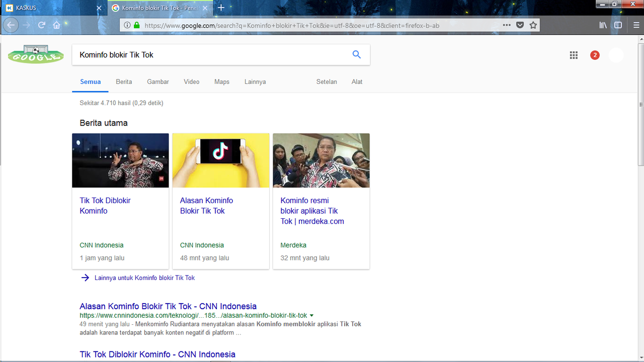Switch to Gambar results tab
Viewport: 644px width, 362px height.
click(x=158, y=82)
